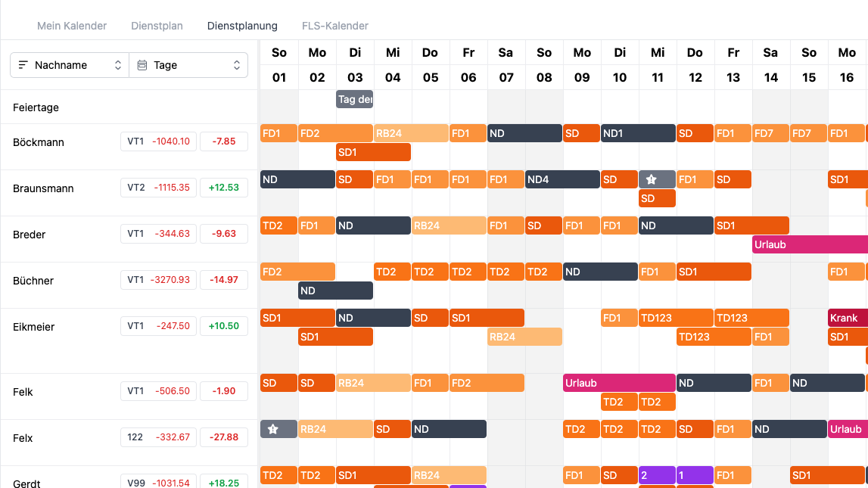This screenshot has width=868, height=488.
Task: Click the sort lines icon beside Nachname
Action: coord(23,65)
